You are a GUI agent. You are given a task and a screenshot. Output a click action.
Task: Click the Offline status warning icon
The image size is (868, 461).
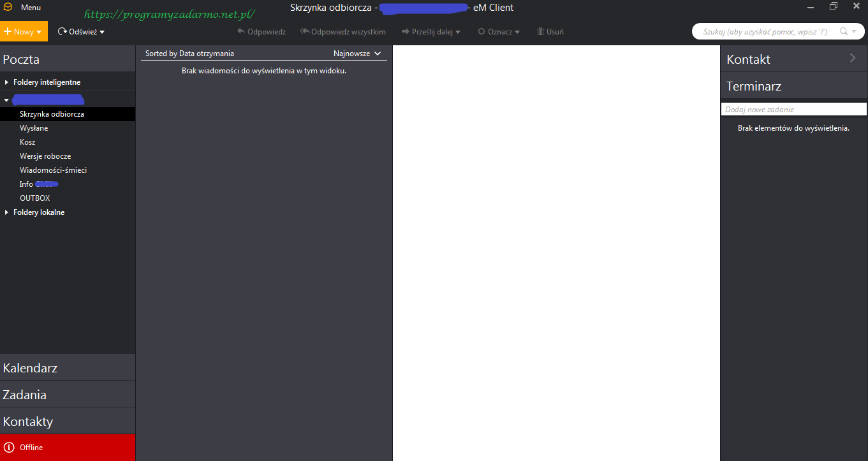click(x=9, y=448)
